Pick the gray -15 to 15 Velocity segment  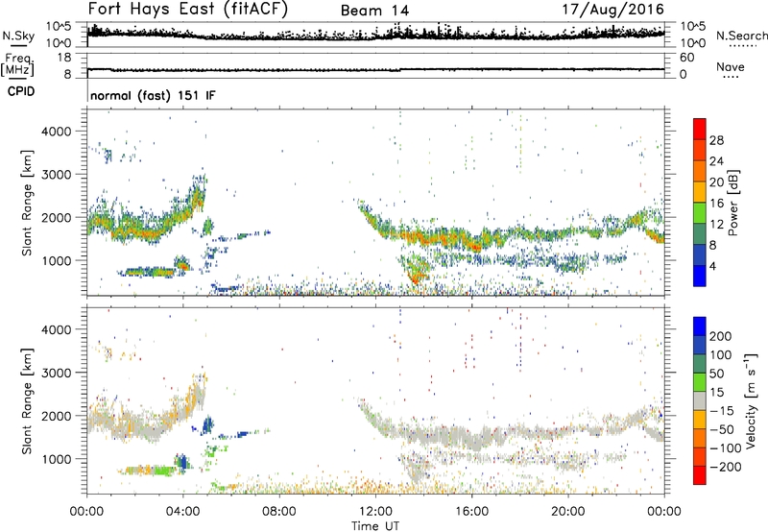(x=700, y=400)
